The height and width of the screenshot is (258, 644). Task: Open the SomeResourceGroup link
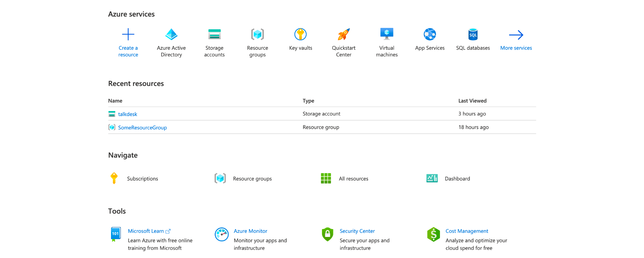(x=142, y=127)
